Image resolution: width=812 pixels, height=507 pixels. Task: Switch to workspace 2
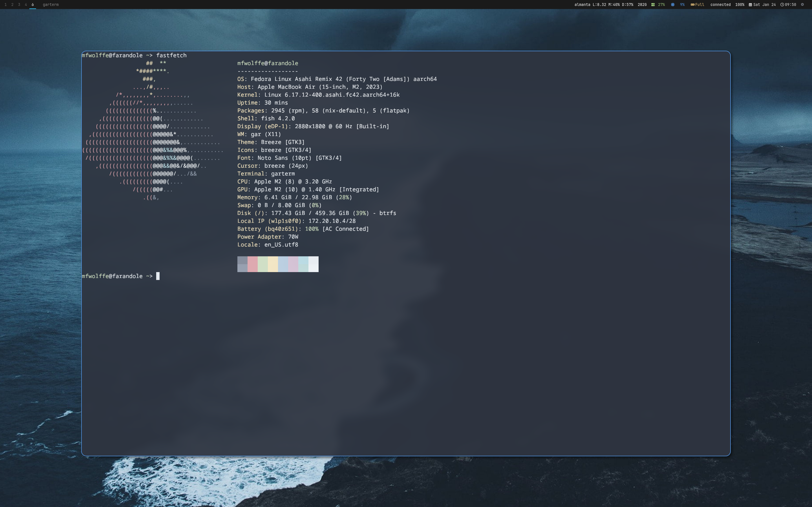click(12, 5)
